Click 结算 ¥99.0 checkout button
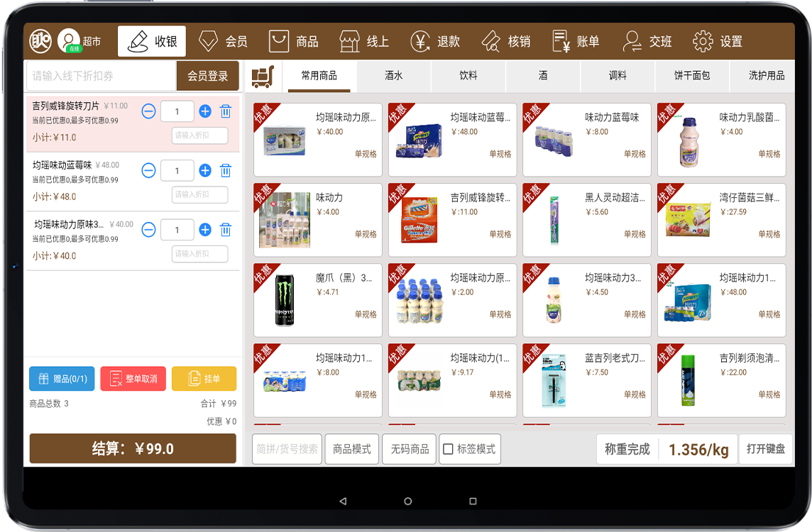 (133, 449)
